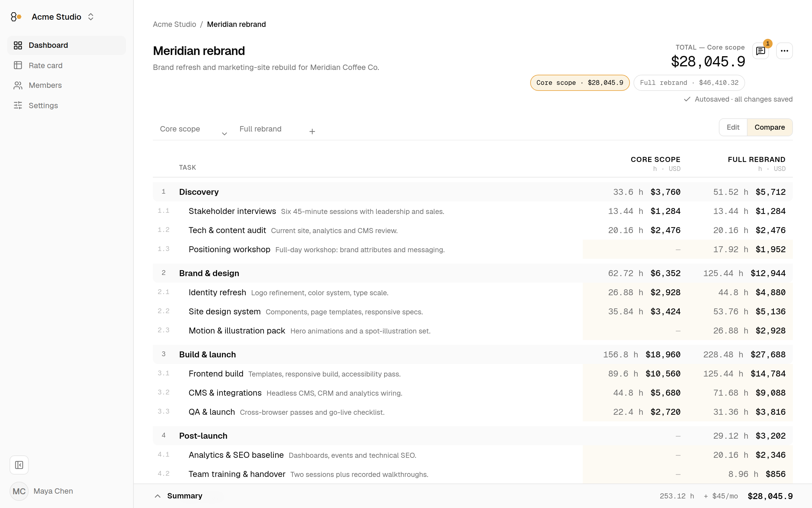The image size is (812, 508).
Task: Click the Summary label in footer
Action: point(185,496)
